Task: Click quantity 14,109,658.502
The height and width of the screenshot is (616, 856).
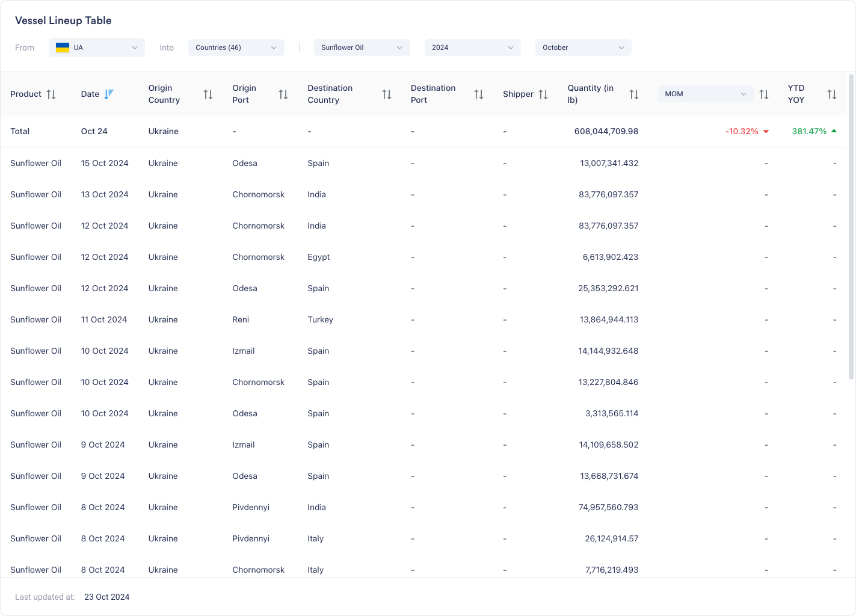Action: 608,445
